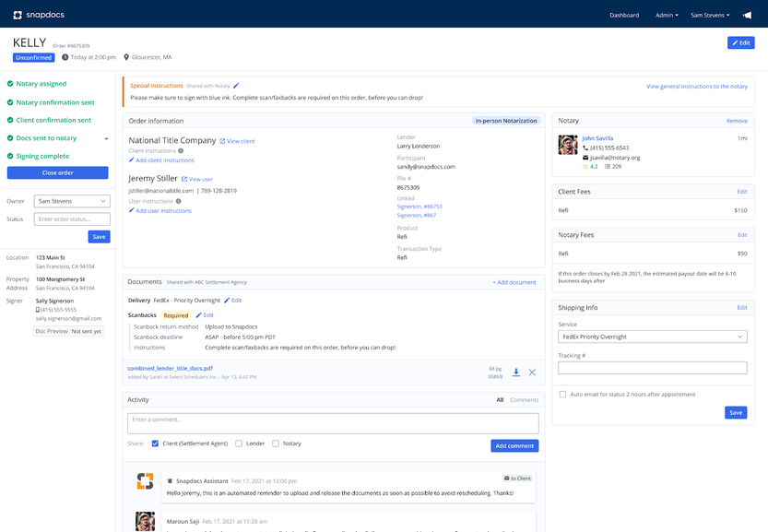Edit the Shipping Info section
Image resolution: width=768 pixels, height=532 pixels.
click(x=742, y=308)
